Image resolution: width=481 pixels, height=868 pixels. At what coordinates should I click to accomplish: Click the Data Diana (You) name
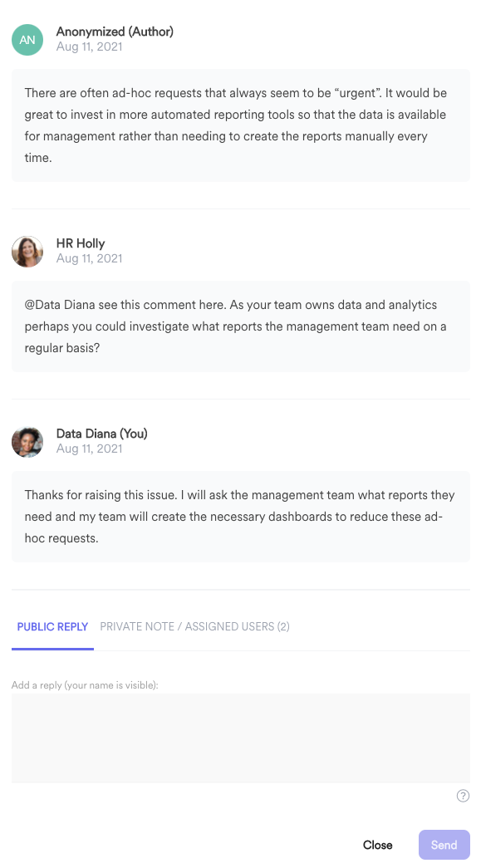[x=102, y=434]
